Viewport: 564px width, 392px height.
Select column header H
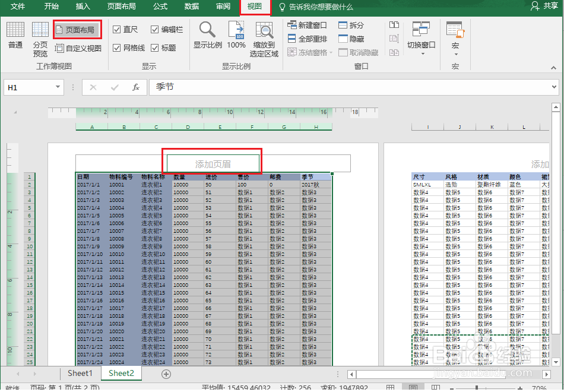pyautogui.click(x=316, y=127)
